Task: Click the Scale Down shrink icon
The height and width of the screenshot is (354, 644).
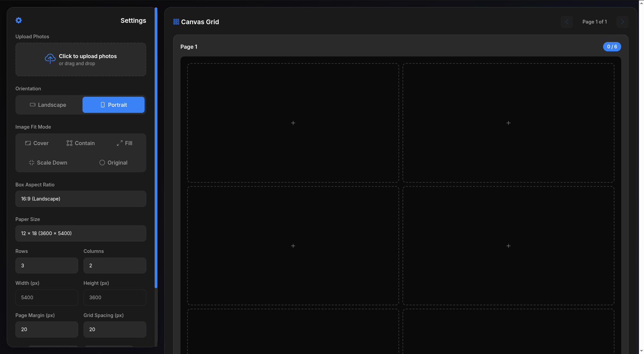Action: [x=32, y=163]
